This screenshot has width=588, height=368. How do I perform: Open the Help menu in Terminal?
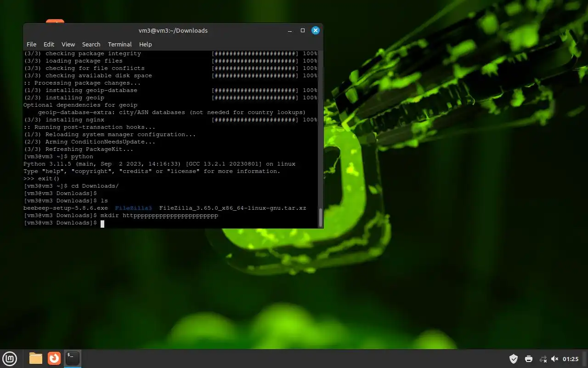[x=145, y=44]
